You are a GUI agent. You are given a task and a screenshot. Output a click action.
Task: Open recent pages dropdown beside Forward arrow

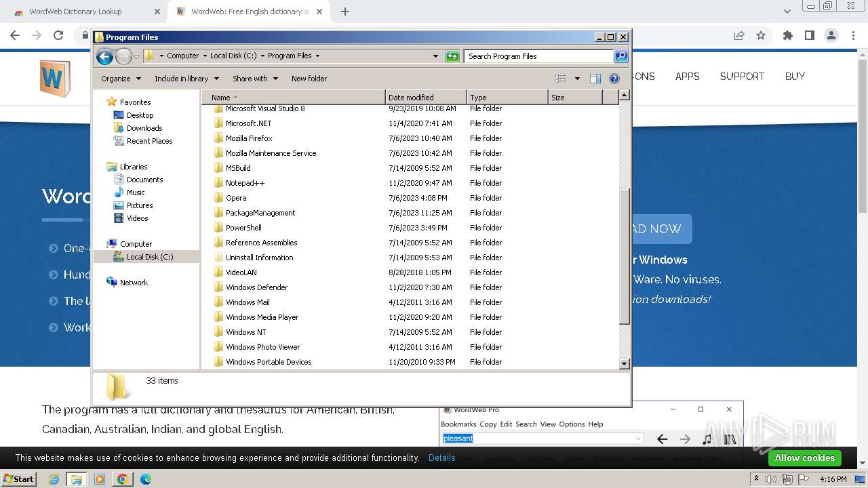[x=137, y=56]
